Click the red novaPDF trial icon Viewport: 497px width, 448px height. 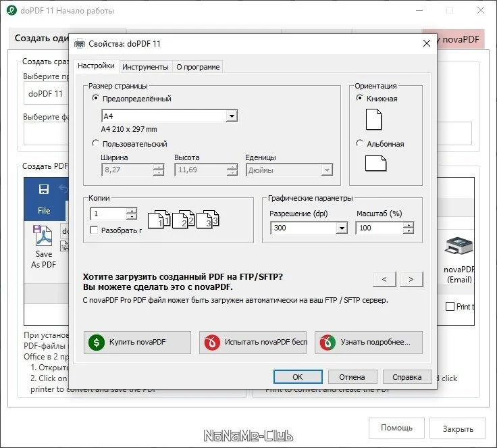[x=212, y=343]
